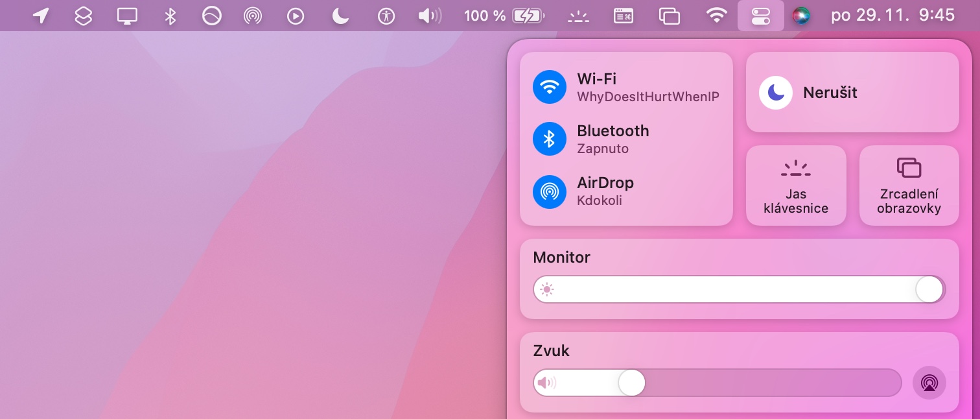The image size is (980, 419).
Task: Expand Zvuk sound options via Zvuk label
Action: tap(551, 351)
